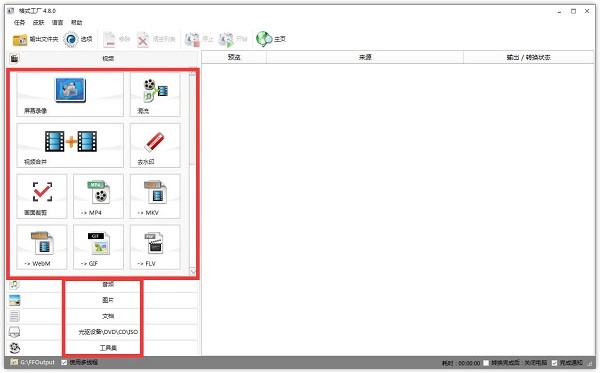Screen dimensions: 600x373
Task: Choose the -> MP4 conversion tile
Action: (x=98, y=196)
